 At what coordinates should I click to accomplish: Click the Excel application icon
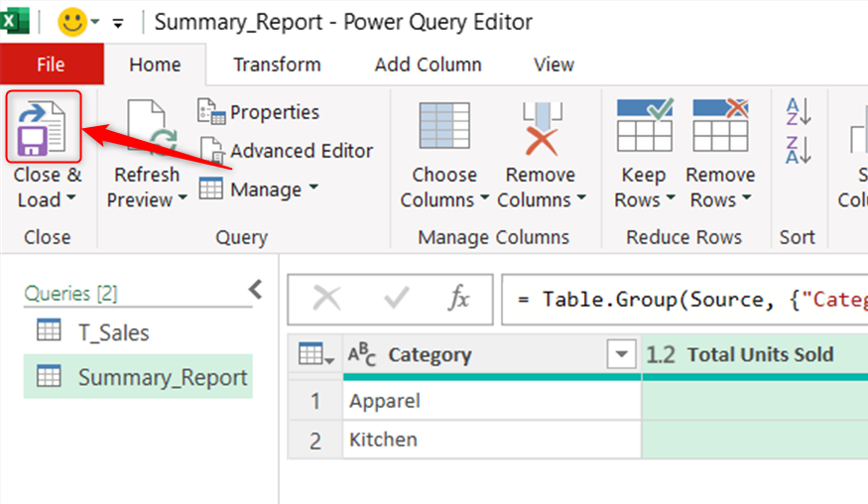pyautogui.click(x=15, y=22)
